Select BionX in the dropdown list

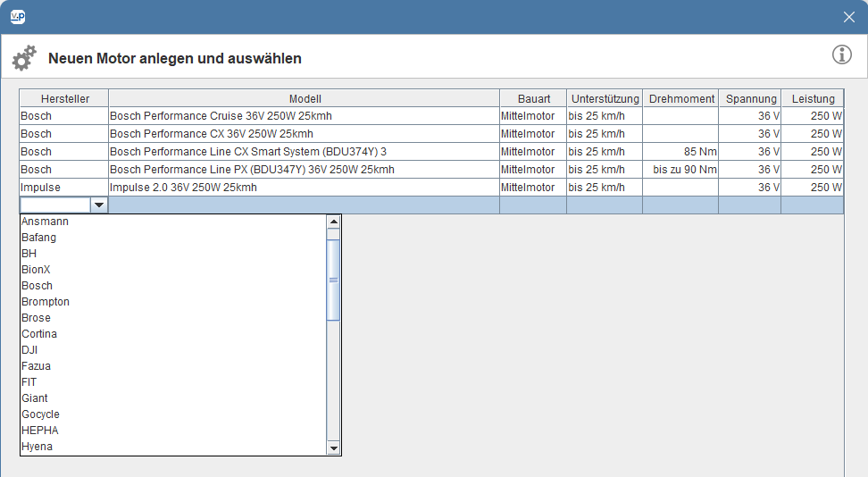click(173, 269)
